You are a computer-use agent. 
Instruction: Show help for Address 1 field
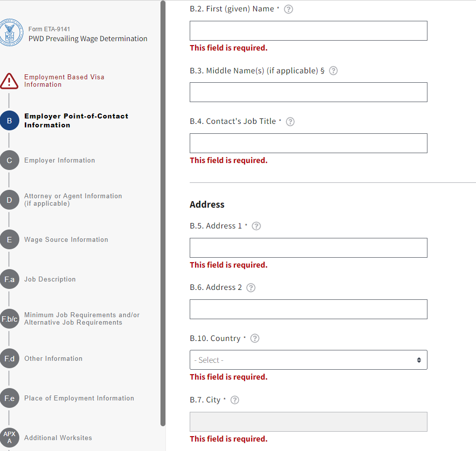256,226
